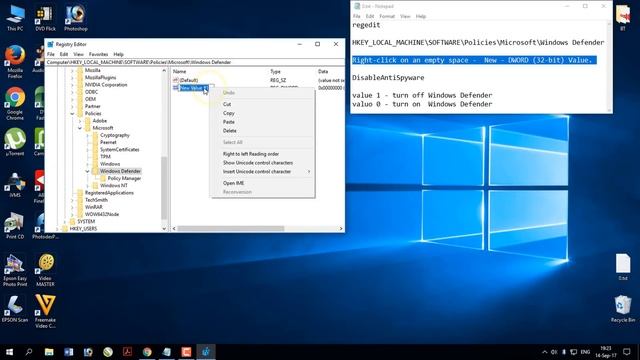
Task: Launch Google Chrome desktop shortcut
Action: click(x=15, y=104)
